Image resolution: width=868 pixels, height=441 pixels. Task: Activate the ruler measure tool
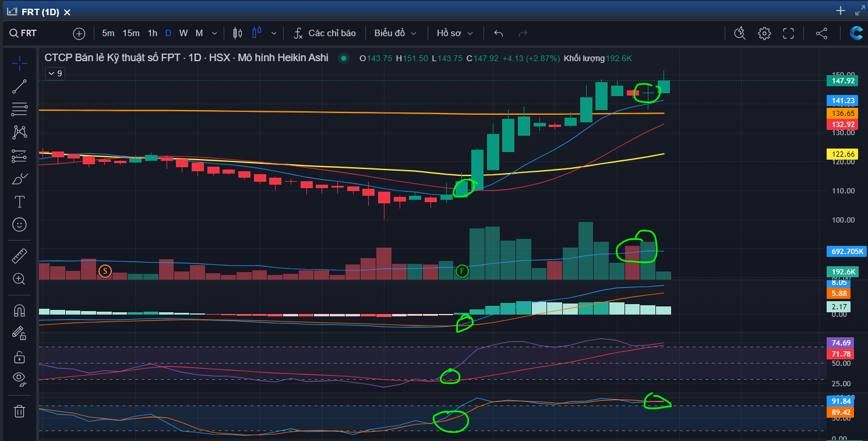tap(20, 256)
